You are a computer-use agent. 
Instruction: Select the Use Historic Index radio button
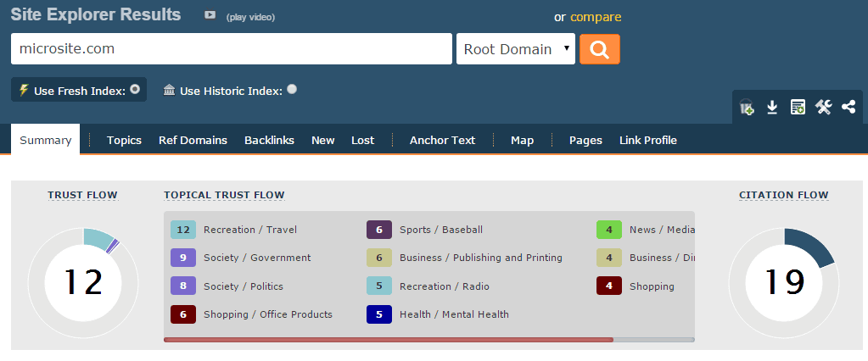292,89
